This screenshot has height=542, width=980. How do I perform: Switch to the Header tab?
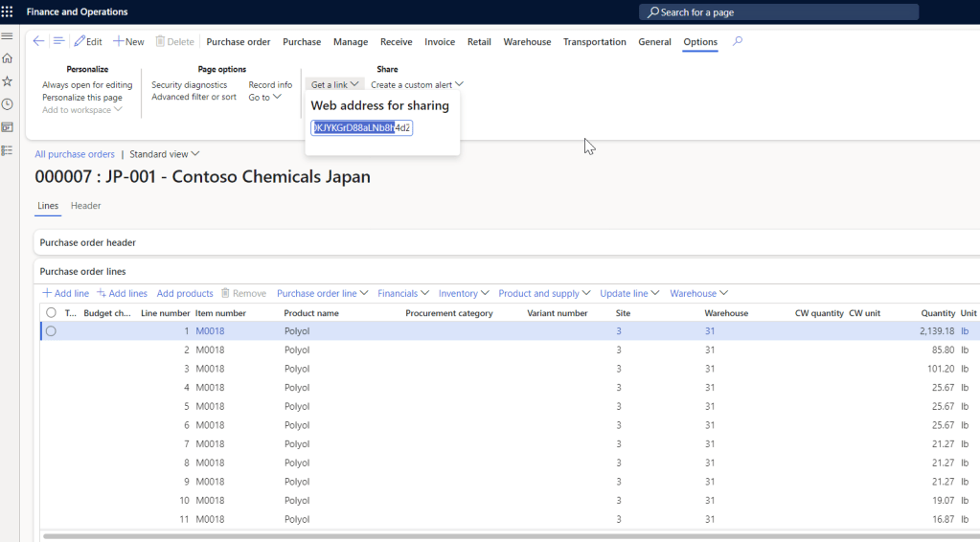point(85,206)
